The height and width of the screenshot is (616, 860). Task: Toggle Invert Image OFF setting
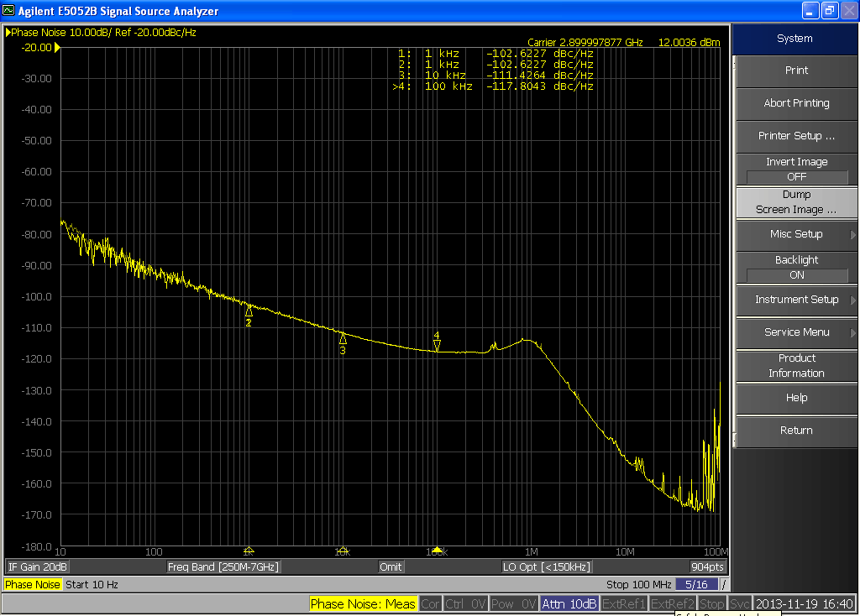pyautogui.click(x=796, y=170)
